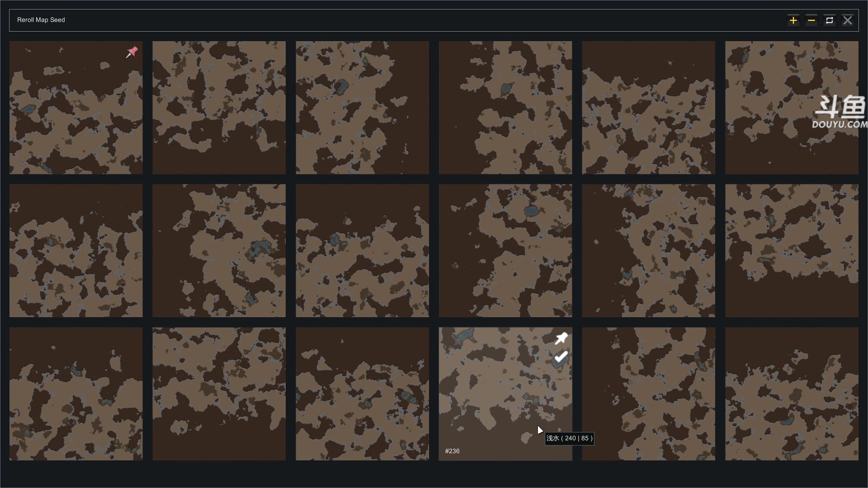
Task: Pick the last map preview in the bottom row
Action: coord(792,394)
